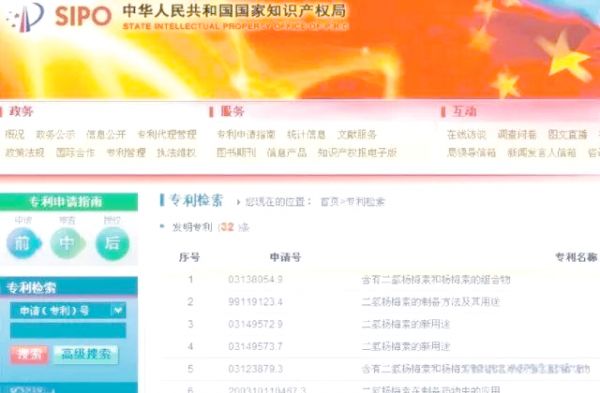Open the 互动 section heading

tap(464, 112)
